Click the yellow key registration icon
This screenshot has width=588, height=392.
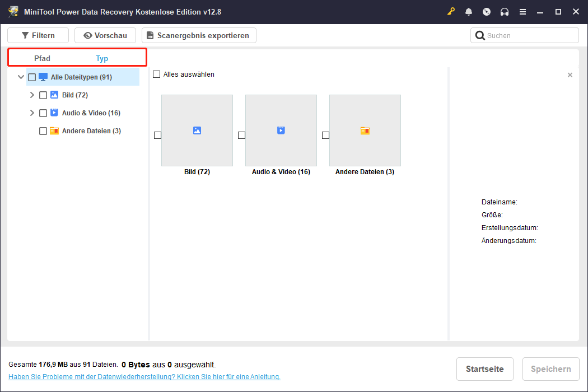pos(451,11)
